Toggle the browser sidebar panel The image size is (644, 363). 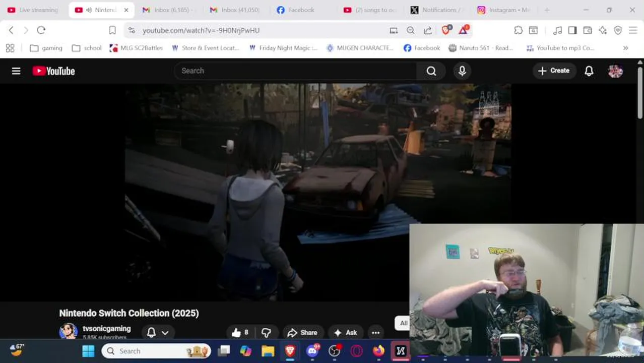click(x=572, y=30)
